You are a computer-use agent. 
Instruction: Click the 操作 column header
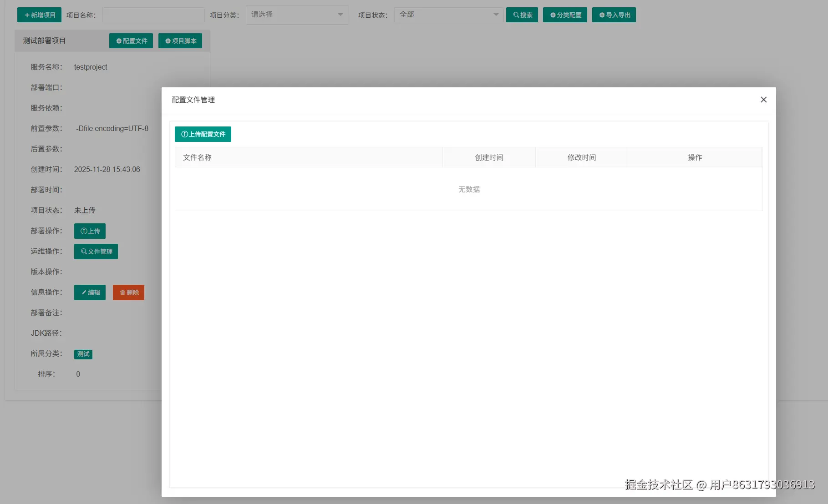pos(695,157)
